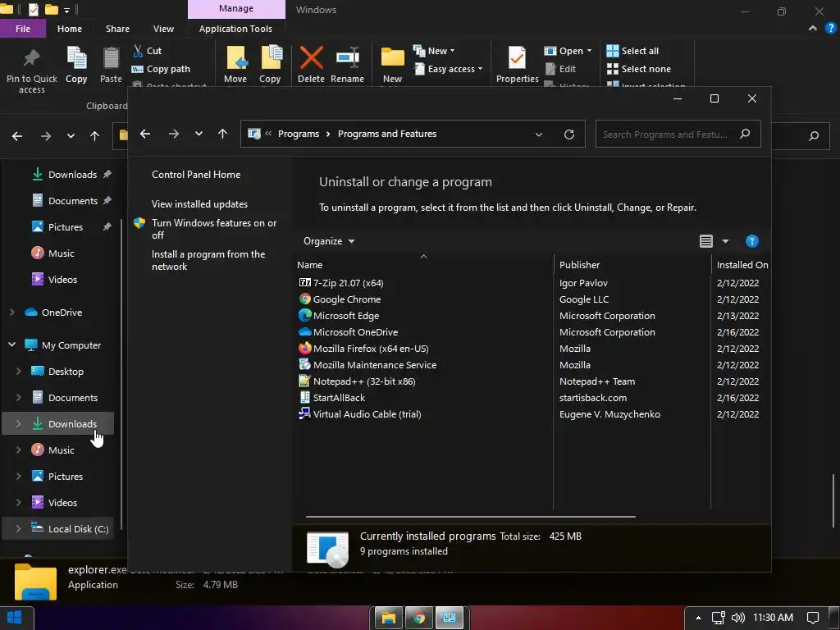The height and width of the screenshot is (630, 840).
Task: Open the view options dropdown arrow
Action: pos(725,241)
